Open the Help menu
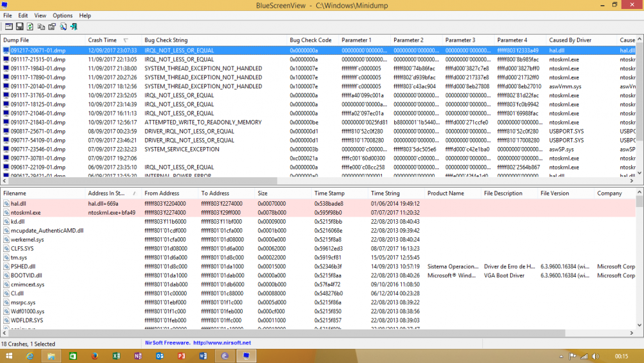 tap(85, 15)
